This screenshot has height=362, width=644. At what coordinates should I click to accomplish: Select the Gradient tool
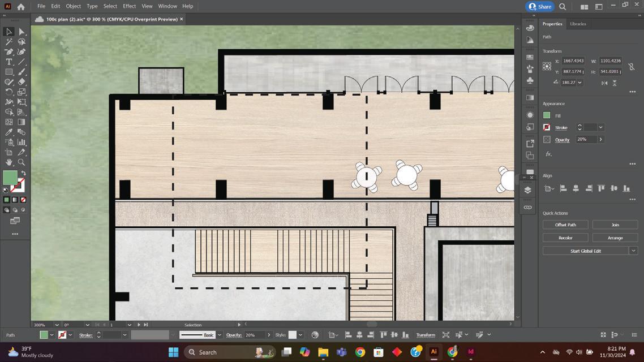[22, 122]
